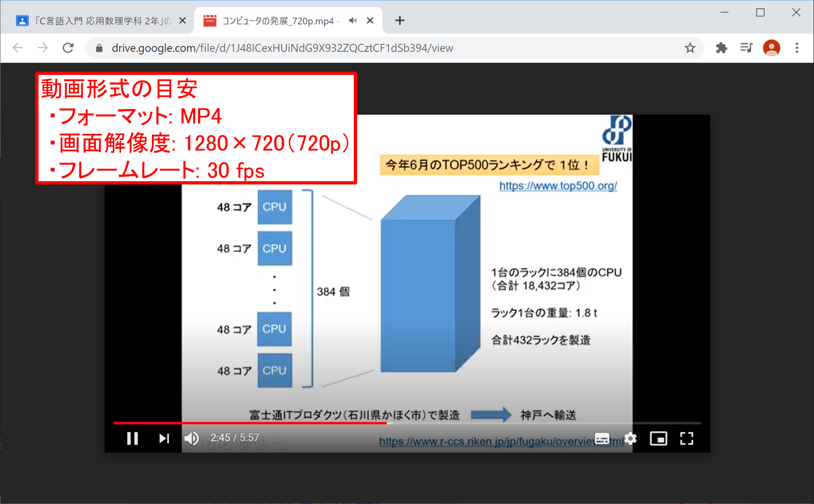Image resolution: width=814 pixels, height=504 pixels.
Task: Open the video player settings gear
Action: [x=630, y=438]
